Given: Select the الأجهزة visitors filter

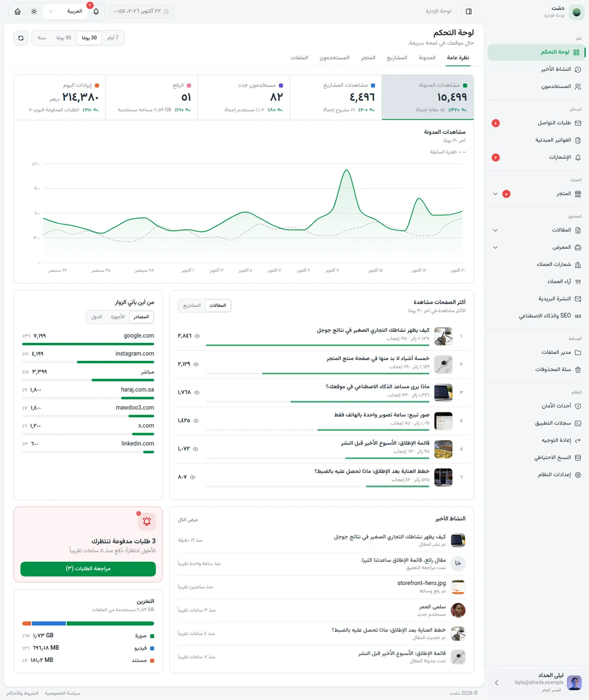Looking at the screenshot, I should pos(118,317).
